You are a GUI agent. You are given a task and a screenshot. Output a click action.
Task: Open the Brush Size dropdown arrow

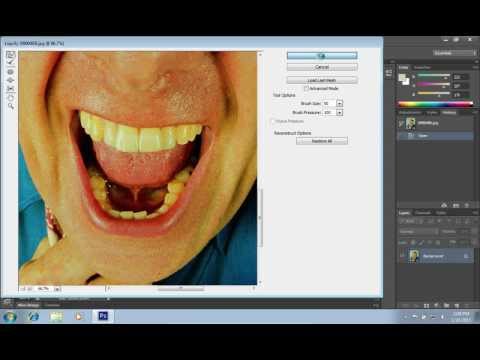339,104
